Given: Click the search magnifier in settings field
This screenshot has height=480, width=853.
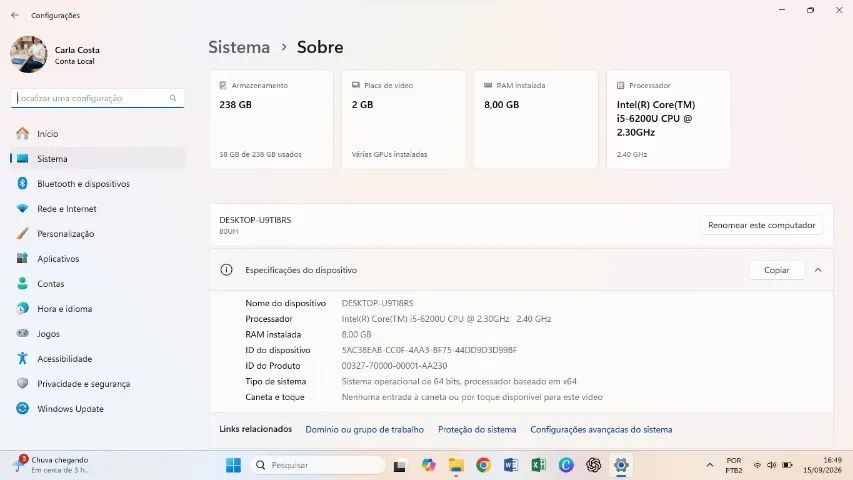Looking at the screenshot, I should point(173,98).
